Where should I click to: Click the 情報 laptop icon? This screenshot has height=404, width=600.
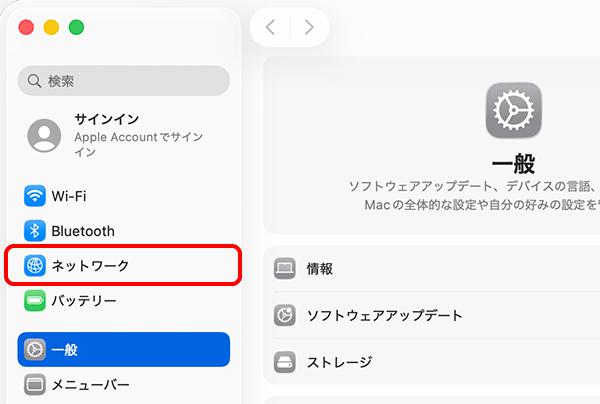285,268
